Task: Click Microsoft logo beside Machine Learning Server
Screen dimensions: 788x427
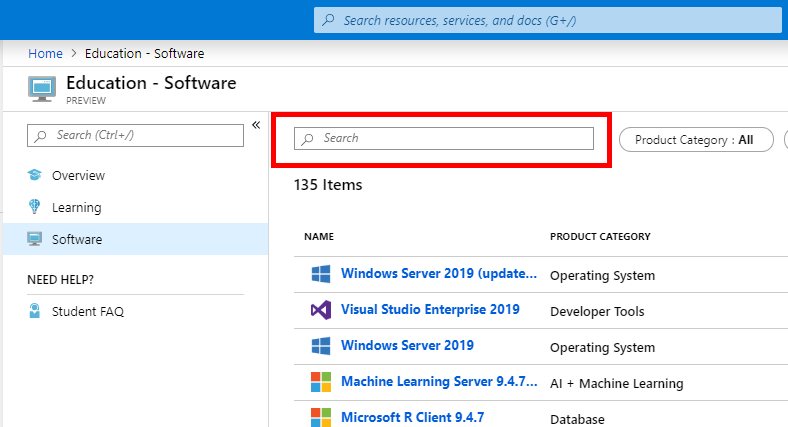Action: click(320, 382)
